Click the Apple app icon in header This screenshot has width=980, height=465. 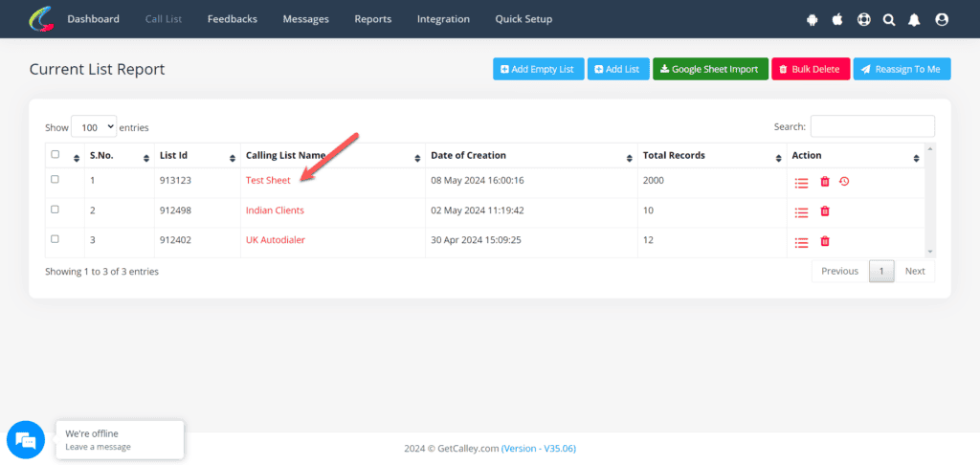pos(838,19)
